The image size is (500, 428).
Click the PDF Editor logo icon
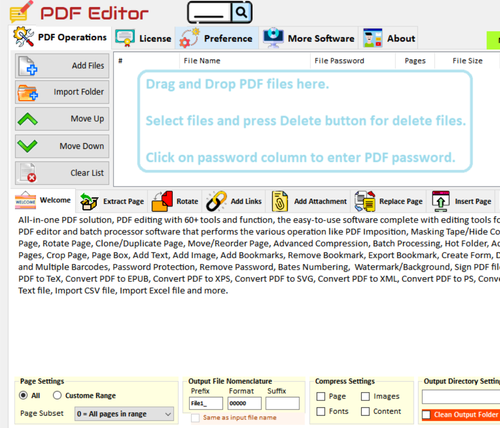click(x=21, y=12)
